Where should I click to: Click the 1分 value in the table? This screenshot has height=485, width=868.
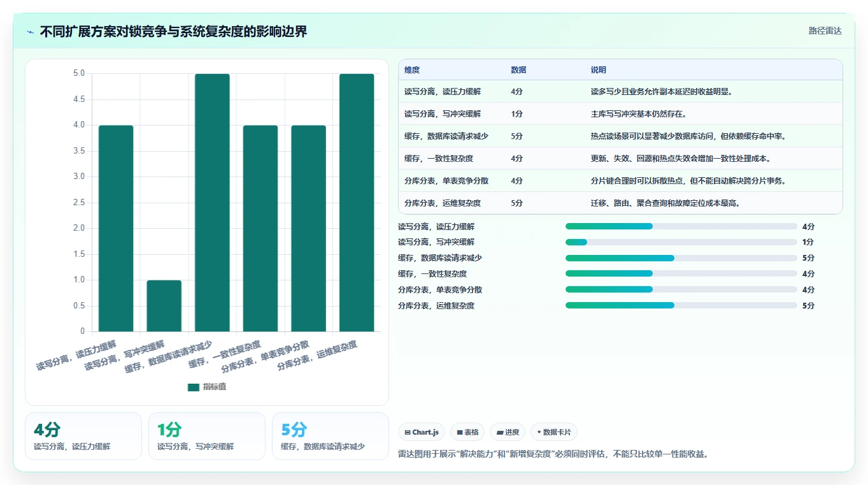(x=516, y=114)
